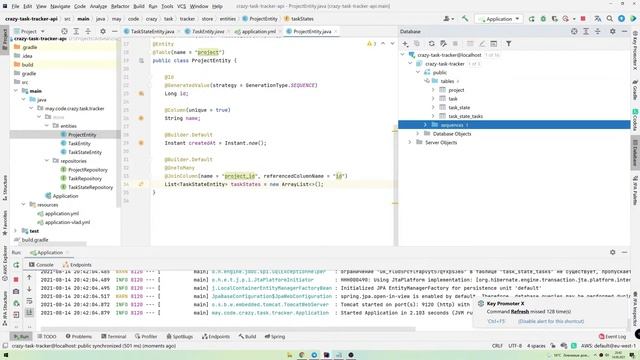
Task: Click the CRLF line separator in status bar
Action: 497,346
